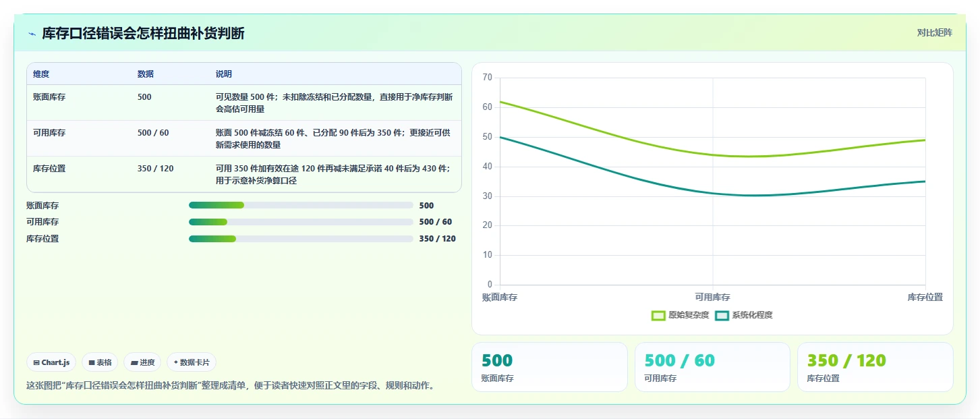This screenshot has width=980, height=419.
Task: Click the footer caption starting 这张图把
Action: pos(230,386)
